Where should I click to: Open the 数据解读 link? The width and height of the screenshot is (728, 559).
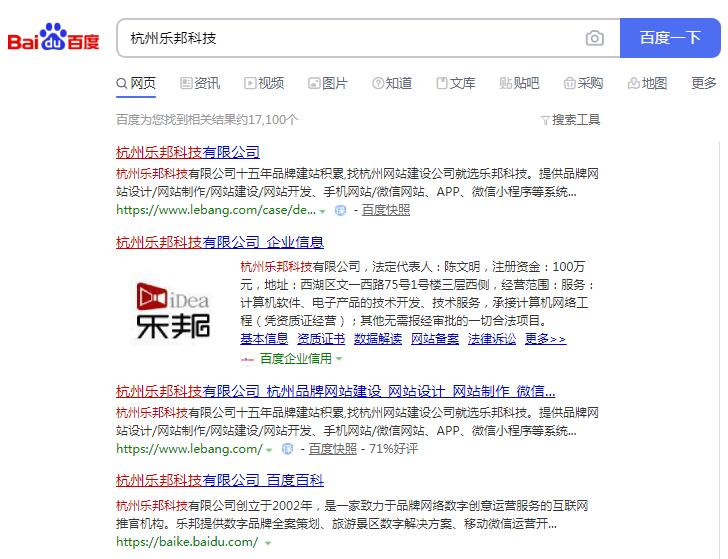pyautogui.click(x=378, y=339)
